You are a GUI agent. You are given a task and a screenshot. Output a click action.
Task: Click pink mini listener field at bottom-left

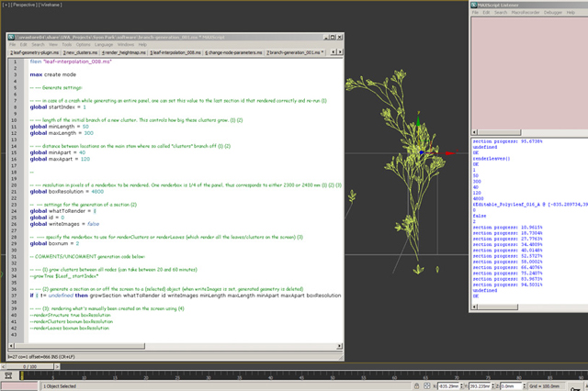coord(19,386)
